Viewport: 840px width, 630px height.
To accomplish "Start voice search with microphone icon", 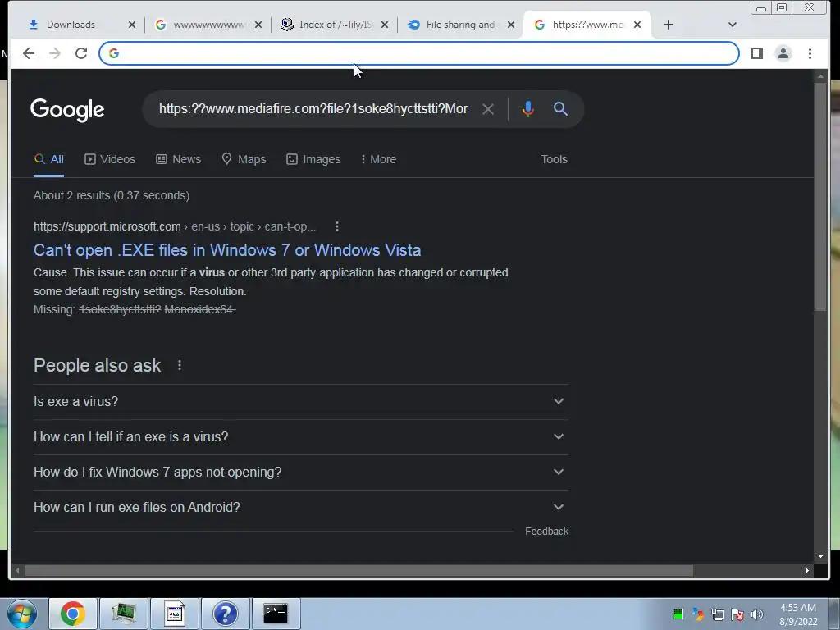I will tap(527, 109).
